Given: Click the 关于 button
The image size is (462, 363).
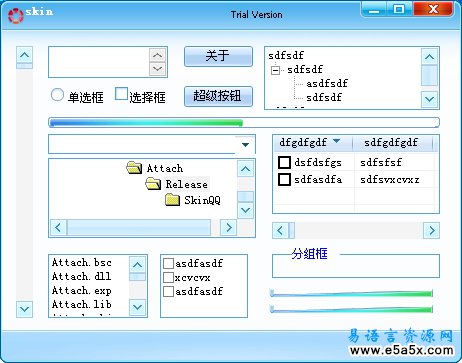Looking at the screenshot, I should (218, 56).
